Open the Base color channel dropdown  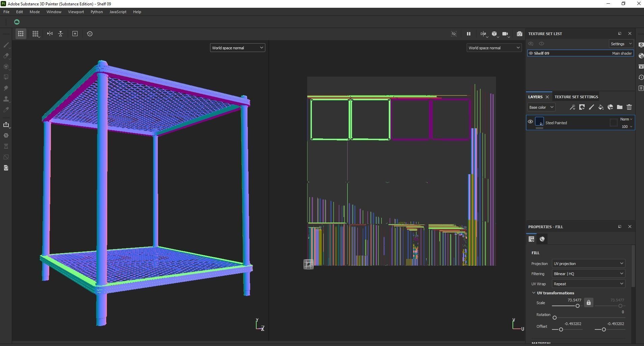pyautogui.click(x=541, y=107)
